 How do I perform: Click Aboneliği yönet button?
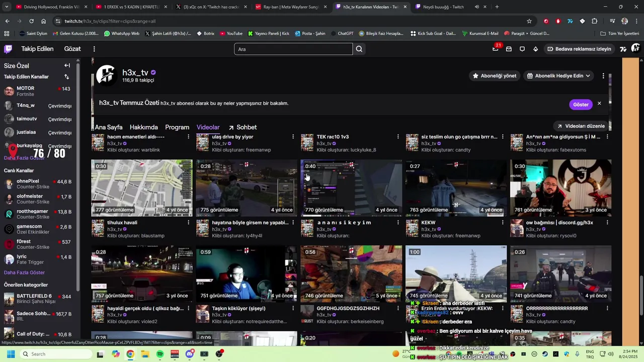[x=494, y=76]
